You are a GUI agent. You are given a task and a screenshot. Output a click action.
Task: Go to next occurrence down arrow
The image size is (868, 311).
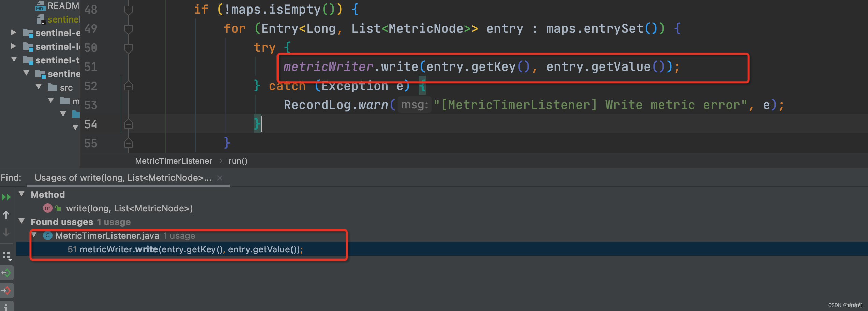pyautogui.click(x=6, y=233)
